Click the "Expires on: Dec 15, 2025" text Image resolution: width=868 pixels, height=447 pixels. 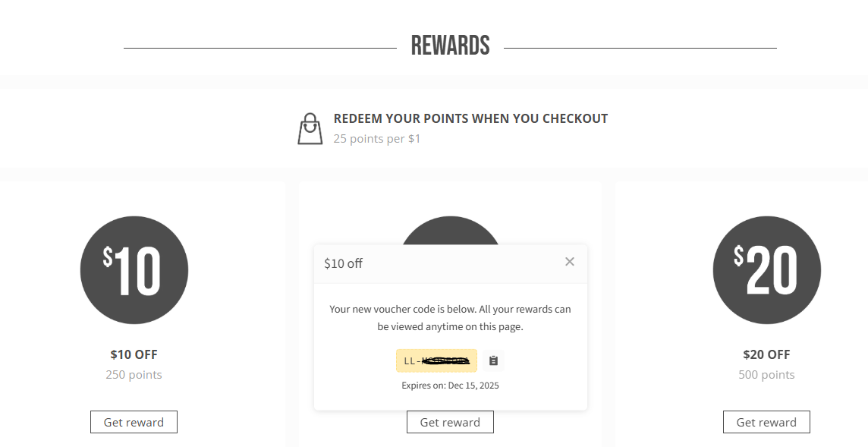click(x=450, y=386)
